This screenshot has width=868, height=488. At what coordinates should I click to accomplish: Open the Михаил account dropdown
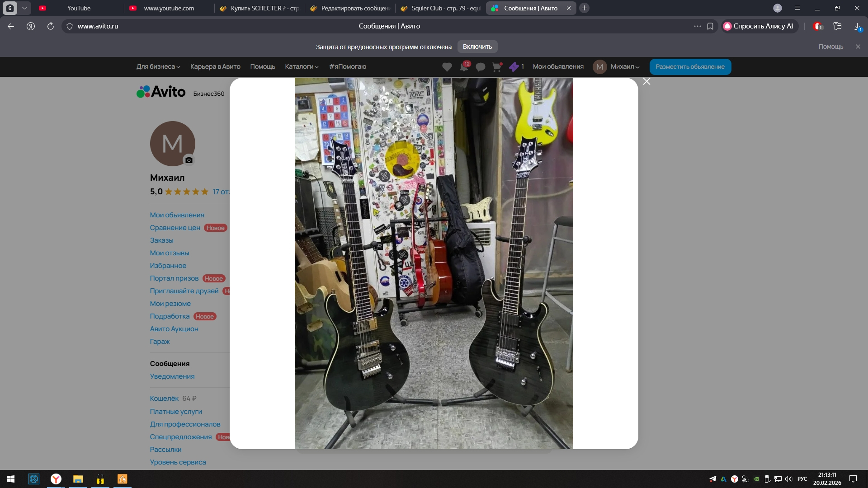(625, 66)
